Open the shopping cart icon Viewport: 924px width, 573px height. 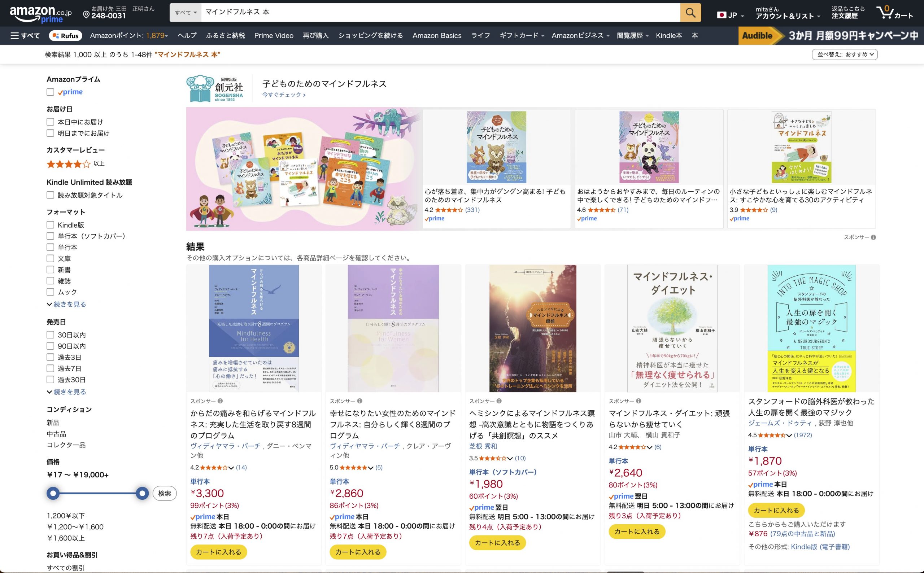pyautogui.click(x=885, y=13)
